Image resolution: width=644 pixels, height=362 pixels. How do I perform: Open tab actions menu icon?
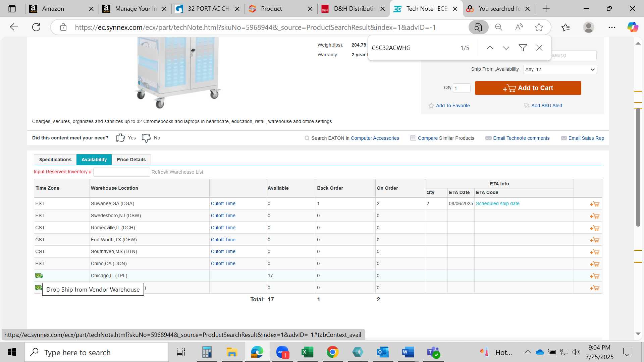click(12, 9)
